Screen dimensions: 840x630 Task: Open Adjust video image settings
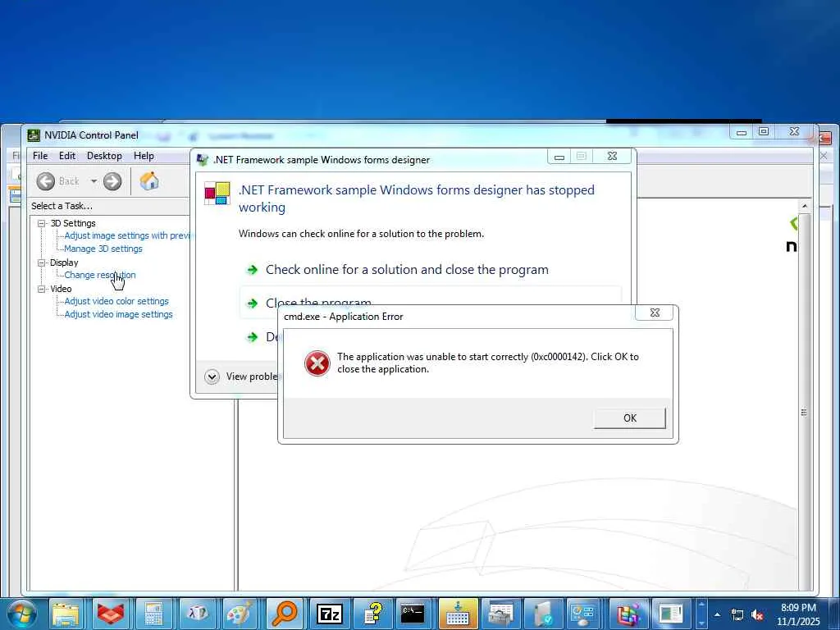point(118,314)
